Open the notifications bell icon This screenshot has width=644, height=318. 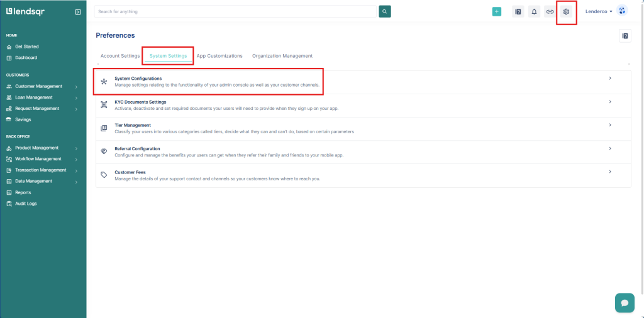(x=534, y=11)
